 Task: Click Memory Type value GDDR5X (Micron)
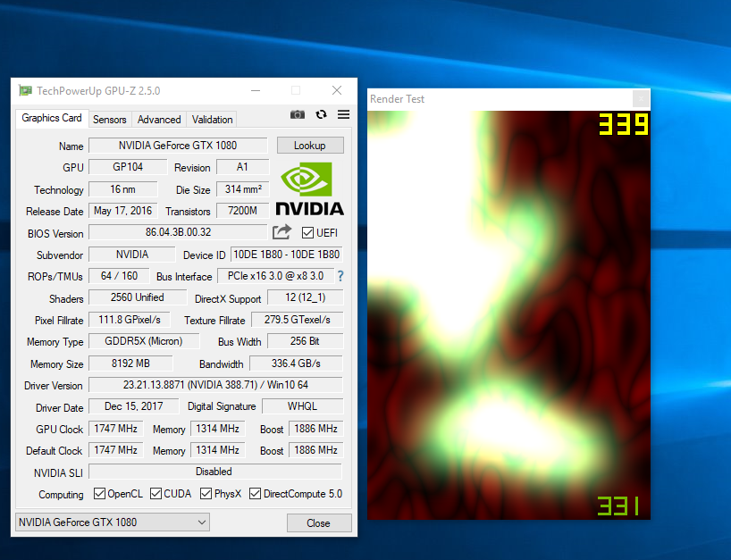pos(144,341)
